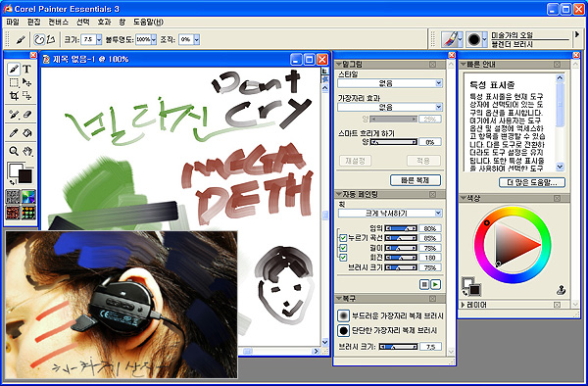Image resolution: width=588 pixels, height=386 pixels.
Task: Toggle the 길이 checkbox
Action: [343, 248]
